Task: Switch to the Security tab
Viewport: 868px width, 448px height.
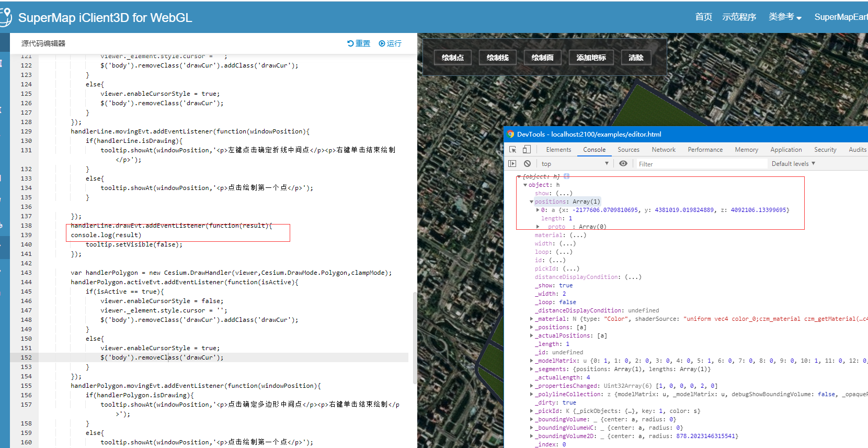Action: point(825,150)
